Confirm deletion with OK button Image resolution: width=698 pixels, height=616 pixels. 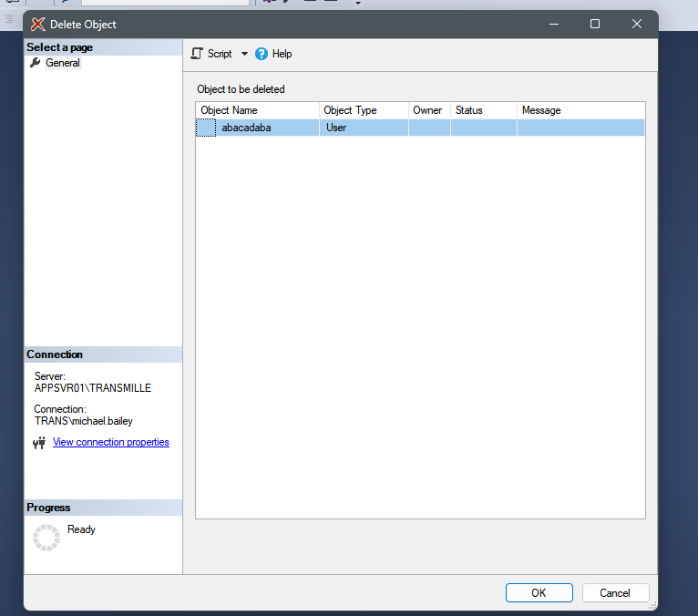pyautogui.click(x=539, y=593)
